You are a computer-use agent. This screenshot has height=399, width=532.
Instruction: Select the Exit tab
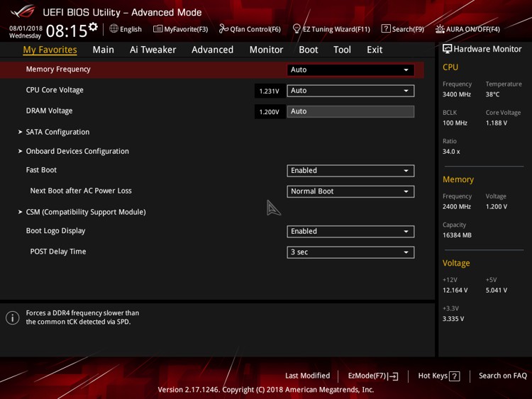375,50
